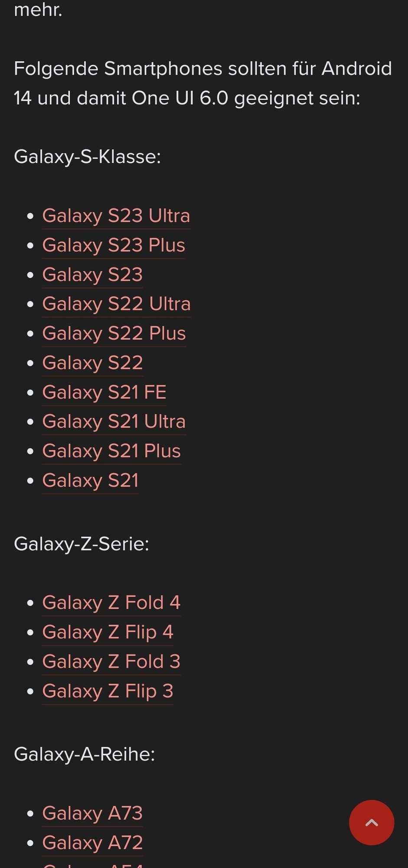Image resolution: width=408 pixels, height=868 pixels.
Task: Visit the Galaxy Z Flip 4 link
Action: pyautogui.click(x=108, y=632)
